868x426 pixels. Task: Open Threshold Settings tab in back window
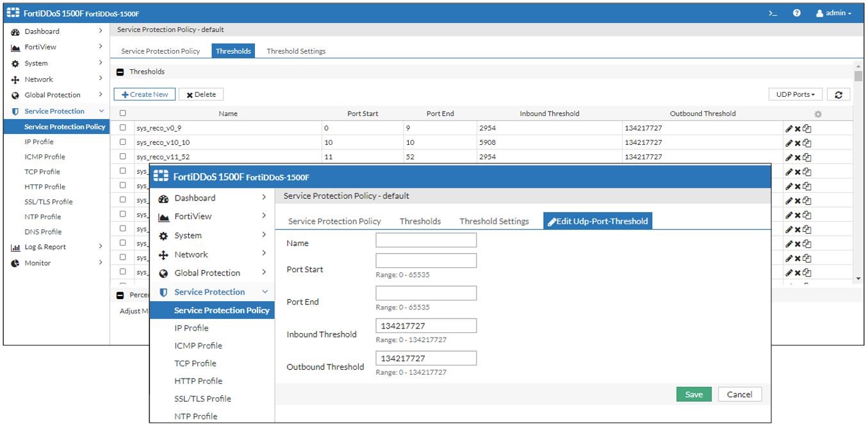[x=296, y=51]
